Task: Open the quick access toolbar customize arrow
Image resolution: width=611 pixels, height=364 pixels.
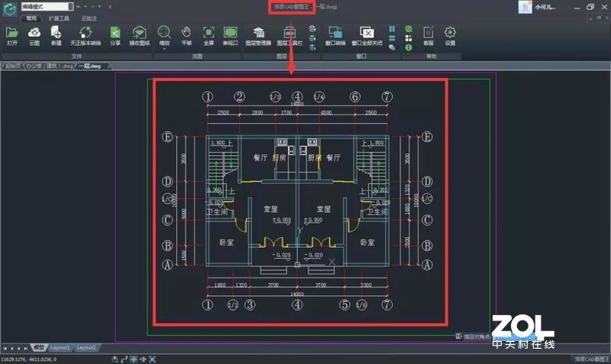Action: click(x=110, y=7)
